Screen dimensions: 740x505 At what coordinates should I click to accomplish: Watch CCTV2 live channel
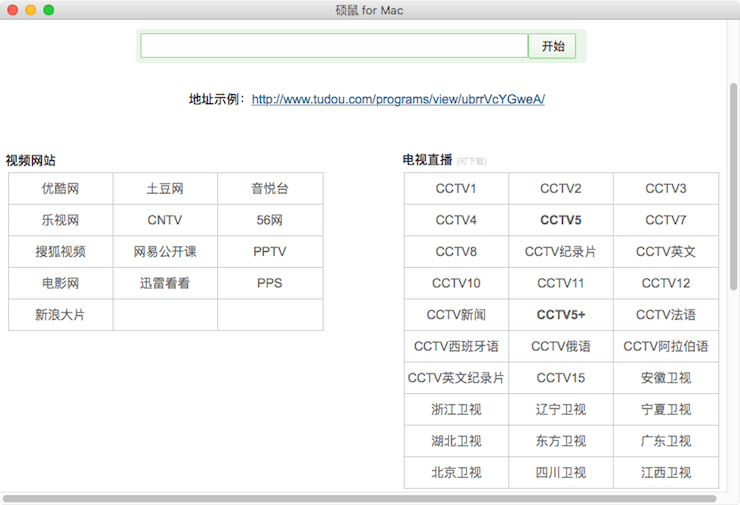(x=561, y=189)
